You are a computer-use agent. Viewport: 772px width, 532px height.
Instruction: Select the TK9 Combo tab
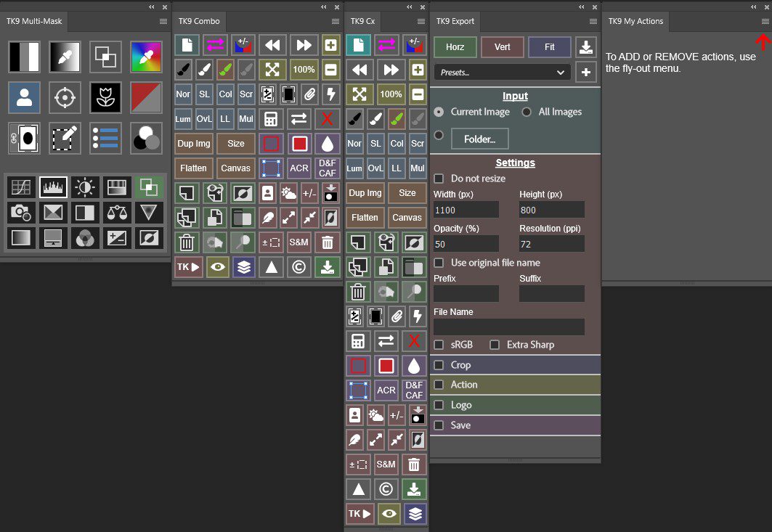pyautogui.click(x=199, y=22)
